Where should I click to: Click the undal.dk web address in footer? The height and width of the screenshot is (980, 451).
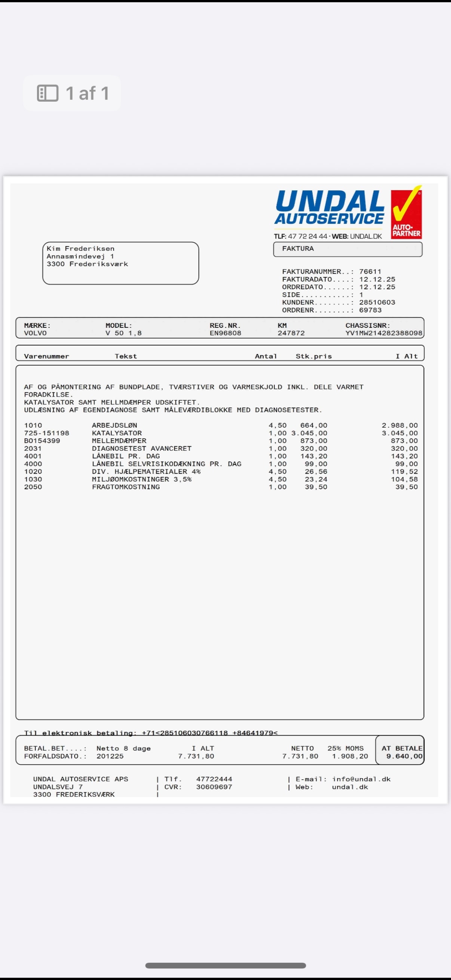coord(350,787)
